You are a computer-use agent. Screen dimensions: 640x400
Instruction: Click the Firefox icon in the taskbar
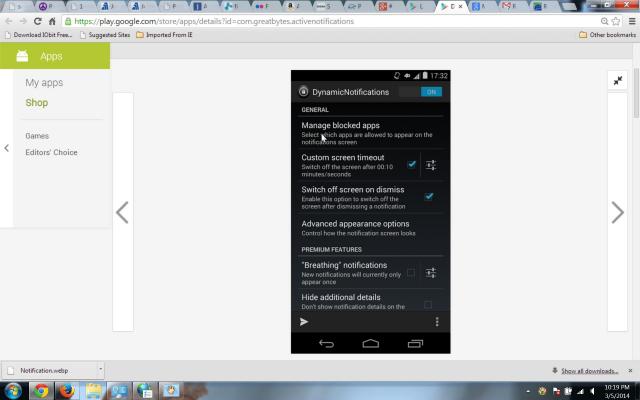67,390
